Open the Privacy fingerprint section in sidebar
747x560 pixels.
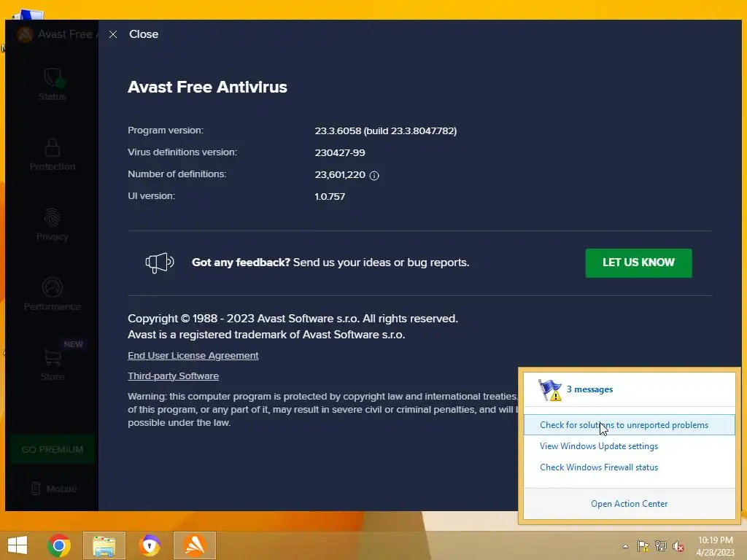click(x=53, y=225)
